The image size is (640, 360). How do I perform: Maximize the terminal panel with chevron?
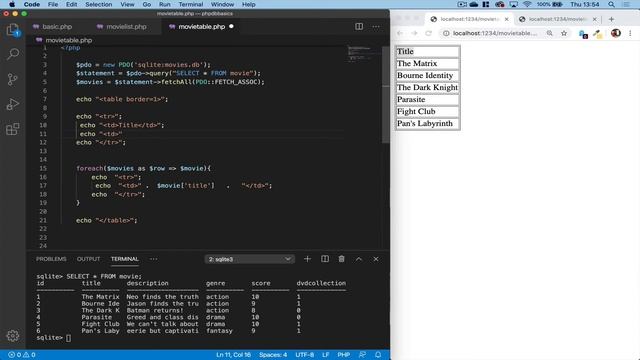click(x=358, y=259)
